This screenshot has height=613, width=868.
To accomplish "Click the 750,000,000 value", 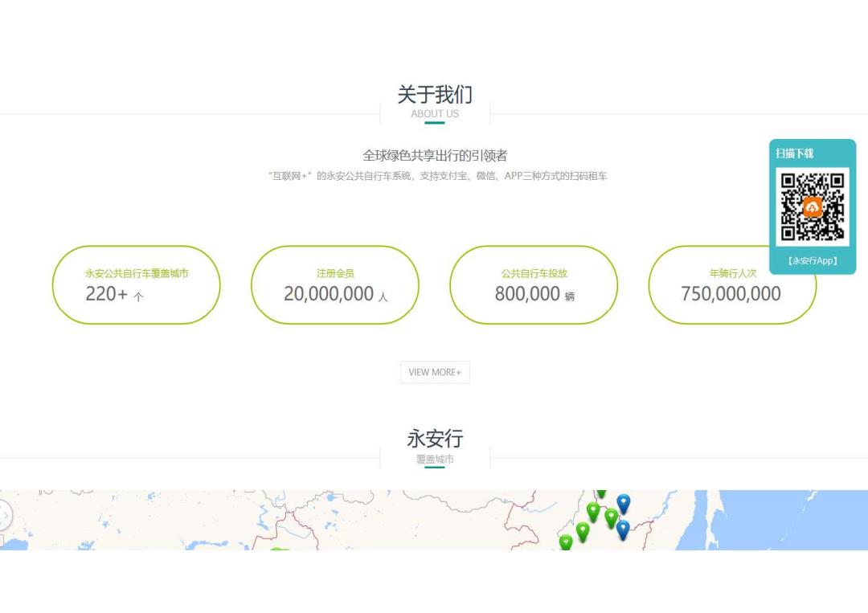I will (731, 294).
